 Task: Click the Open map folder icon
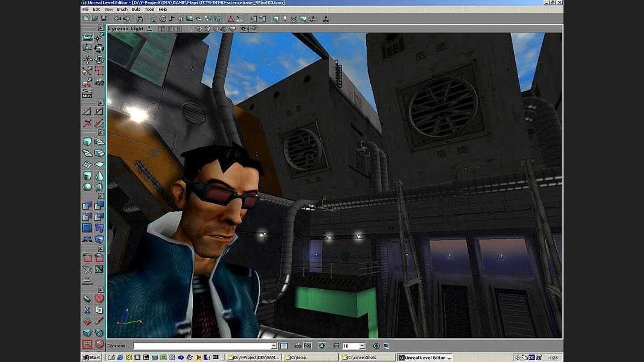pos(95,19)
